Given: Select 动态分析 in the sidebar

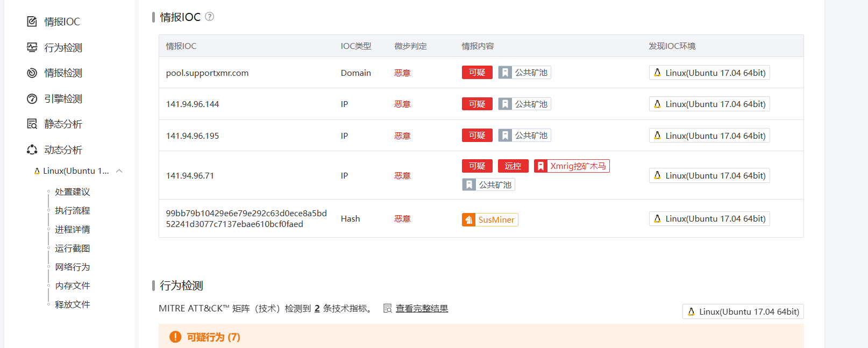Looking at the screenshot, I should (x=63, y=150).
